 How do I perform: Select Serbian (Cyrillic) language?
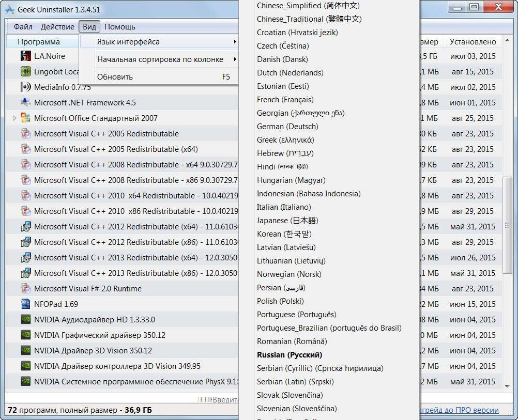pyautogui.click(x=320, y=368)
